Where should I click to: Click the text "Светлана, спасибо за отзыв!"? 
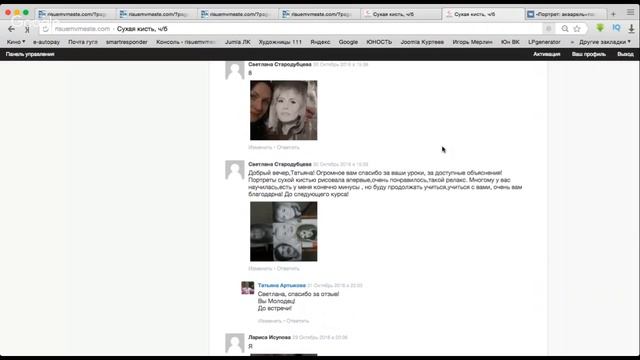298,294
